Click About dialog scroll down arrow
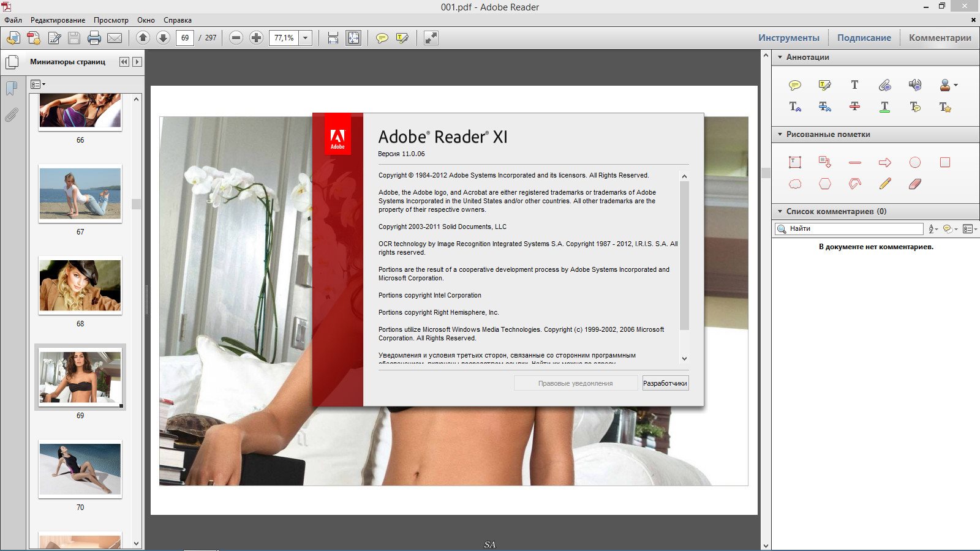The image size is (980, 551). tap(684, 359)
